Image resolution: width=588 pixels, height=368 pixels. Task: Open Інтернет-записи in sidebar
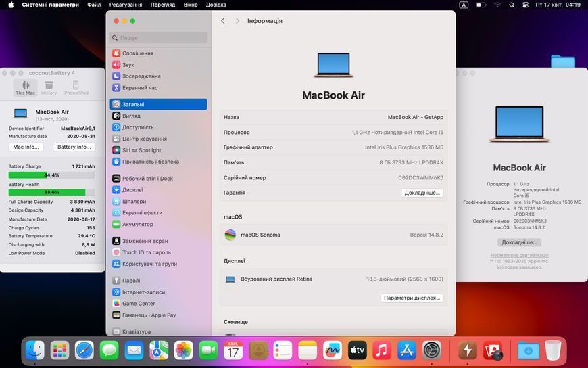[x=158, y=292]
